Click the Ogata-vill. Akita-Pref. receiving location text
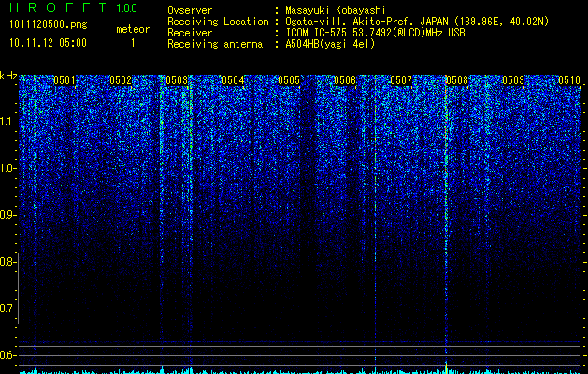The height and width of the screenshot is (374, 588). [x=417, y=22]
